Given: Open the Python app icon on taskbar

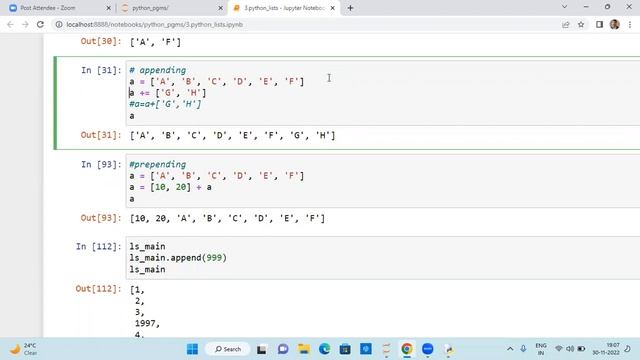Looking at the screenshot, I should 449,349.
